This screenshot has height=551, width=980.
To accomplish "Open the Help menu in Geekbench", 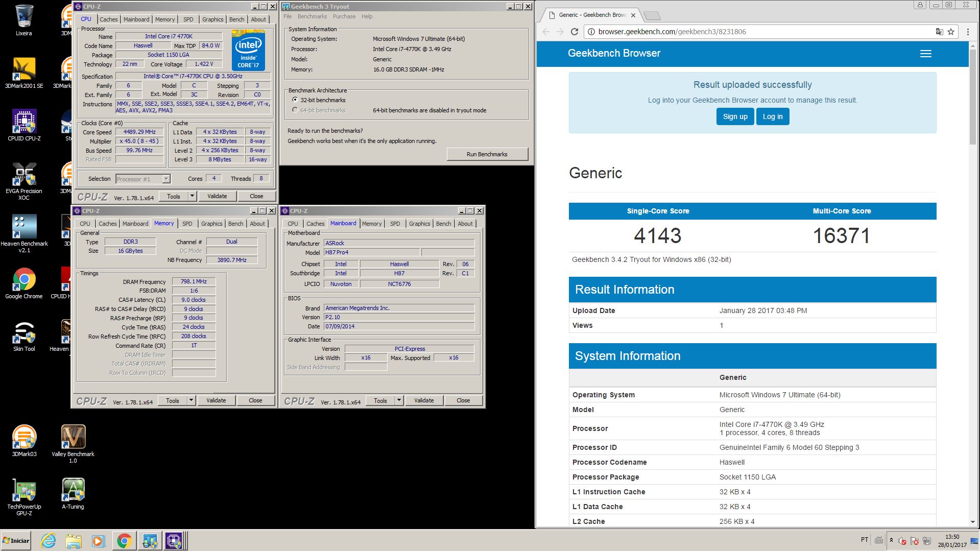I will [367, 16].
